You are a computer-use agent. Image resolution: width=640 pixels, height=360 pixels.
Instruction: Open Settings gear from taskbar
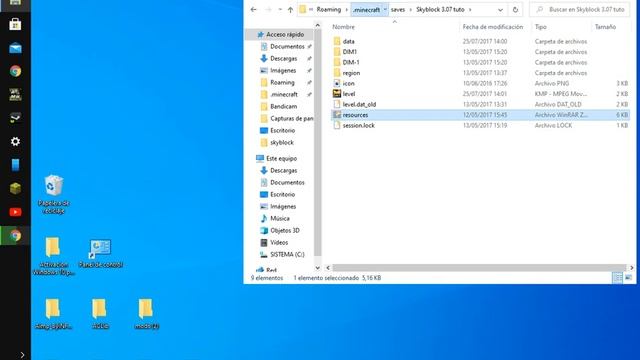click(15, 142)
